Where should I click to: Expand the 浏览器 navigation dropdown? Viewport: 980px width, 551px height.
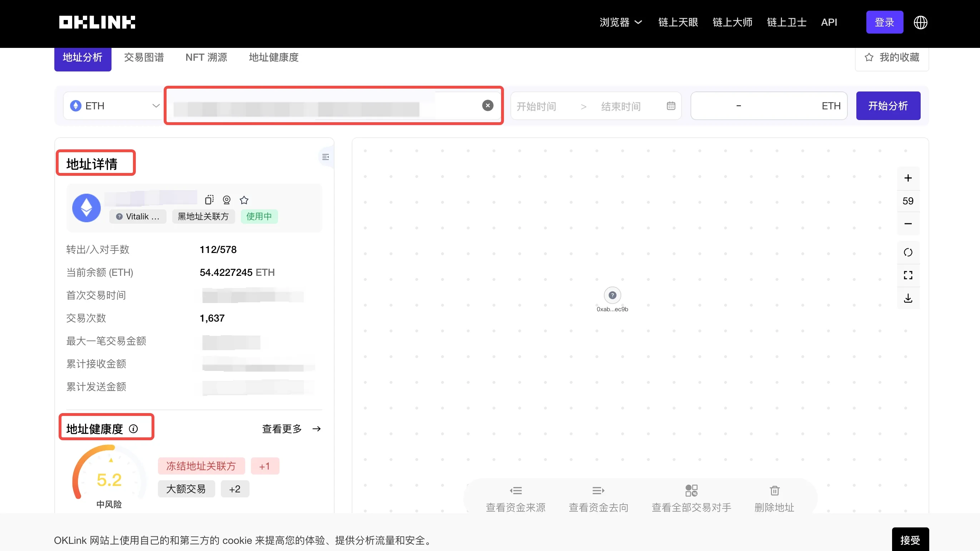(x=621, y=22)
